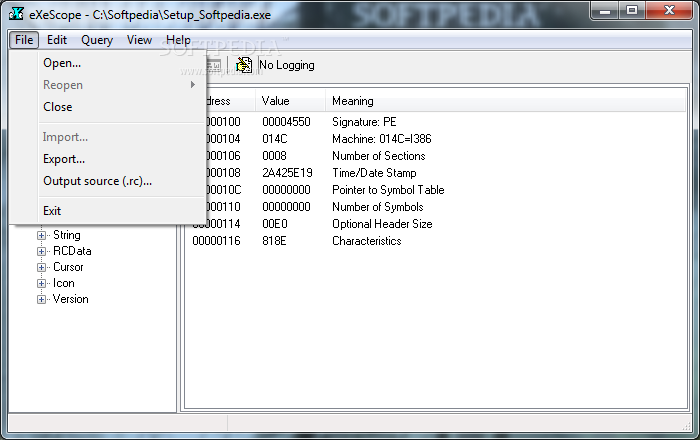Select the Signature: PE row

(x=364, y=122)
